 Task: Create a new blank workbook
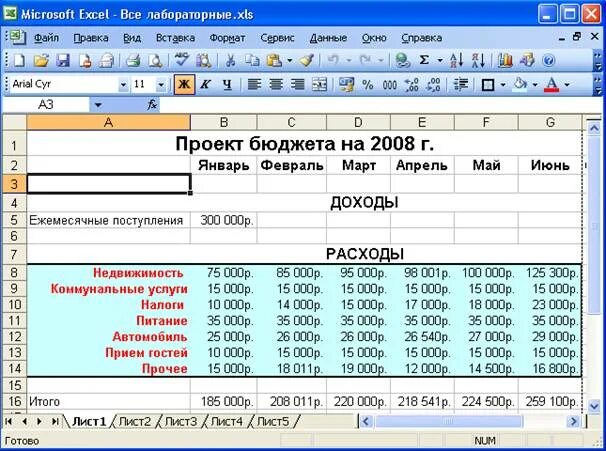(19, 61)
